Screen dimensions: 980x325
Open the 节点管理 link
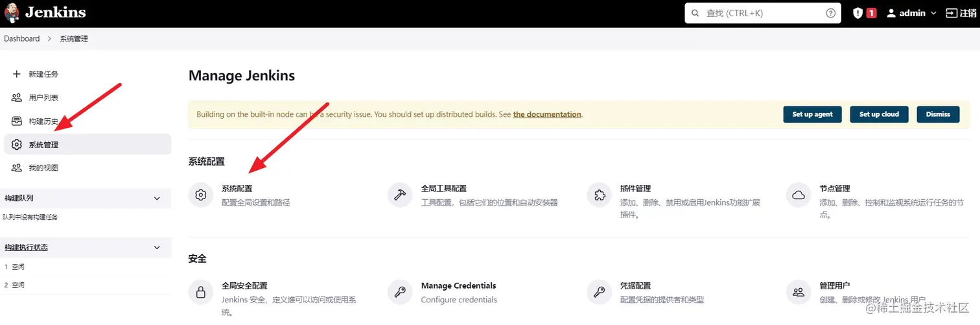tap(834, 189)
